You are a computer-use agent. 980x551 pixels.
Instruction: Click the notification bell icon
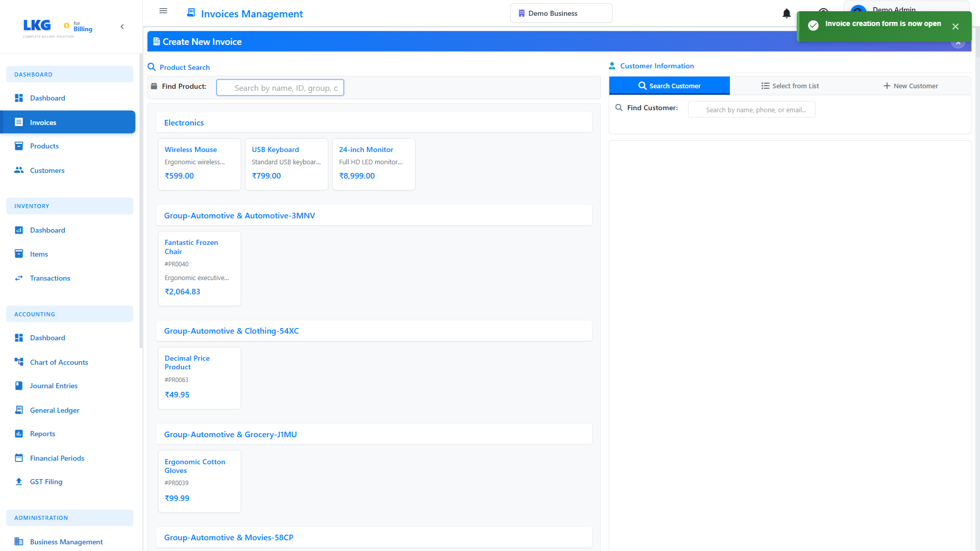(x=786, y=14)
